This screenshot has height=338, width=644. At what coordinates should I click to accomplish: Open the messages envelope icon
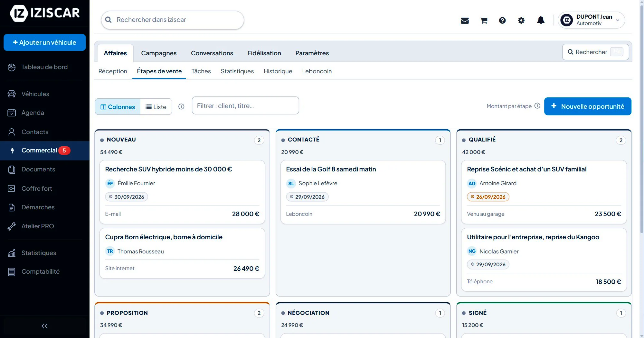click(x=465, y=21)
